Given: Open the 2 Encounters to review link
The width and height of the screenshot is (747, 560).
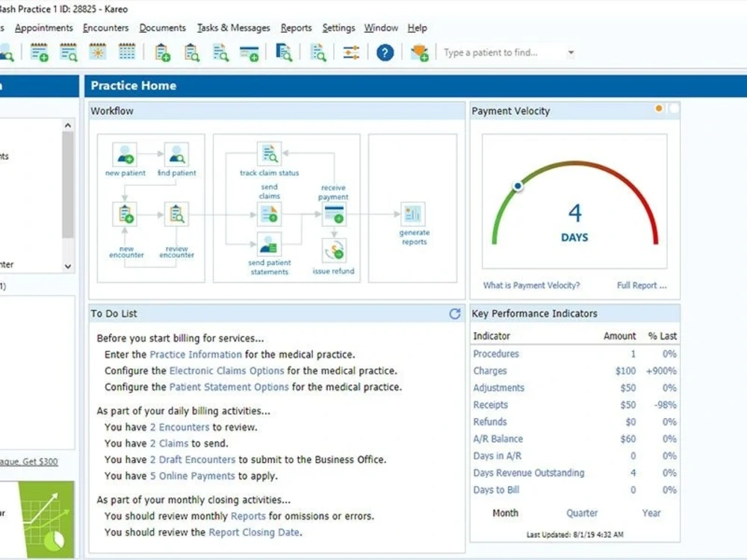Looking at the screenshot, I should click(179, 427).
